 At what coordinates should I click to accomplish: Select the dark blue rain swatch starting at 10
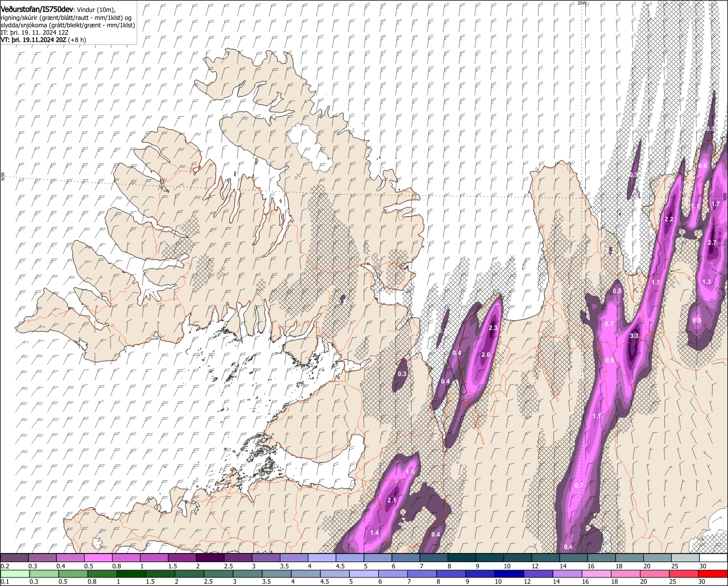pos(510,573)
